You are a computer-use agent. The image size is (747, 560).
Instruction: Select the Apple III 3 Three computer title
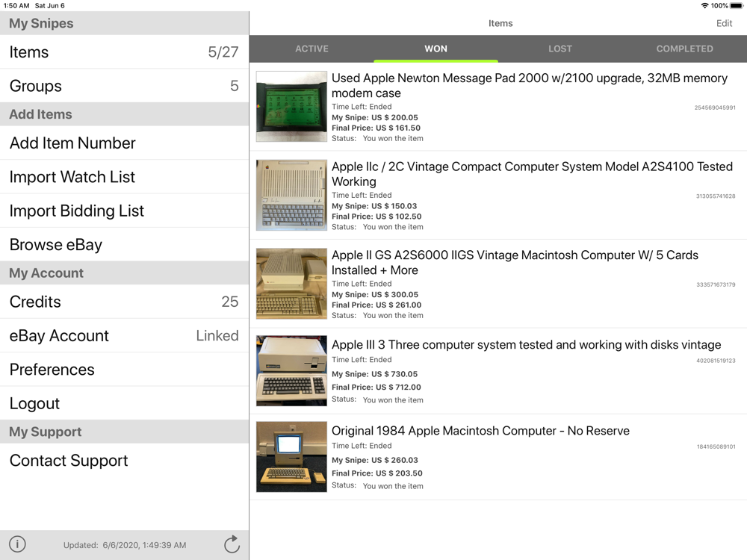527,344
